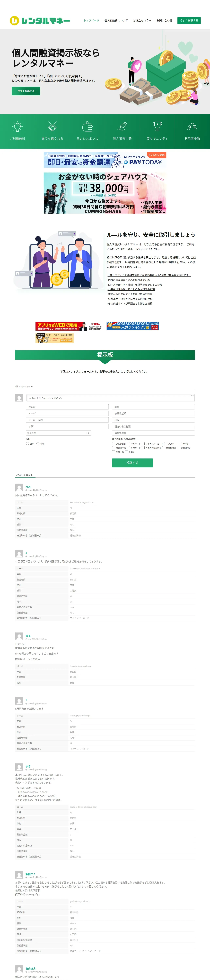Open 飯田エミ commenter name link

30,874
